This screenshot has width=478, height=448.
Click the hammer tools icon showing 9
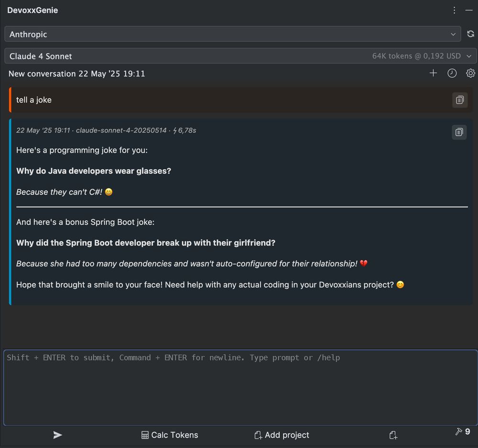(462, 432)
